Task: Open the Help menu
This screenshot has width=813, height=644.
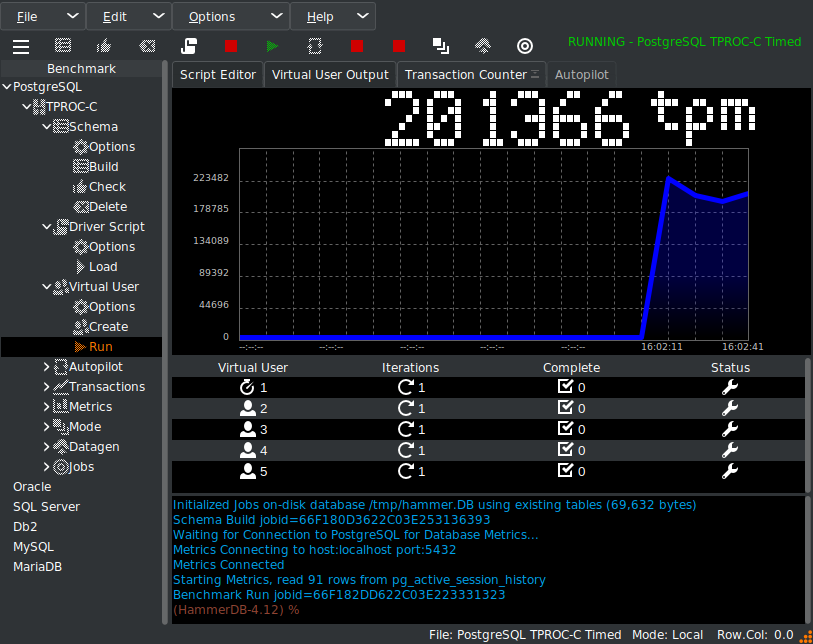Action: 333,17
